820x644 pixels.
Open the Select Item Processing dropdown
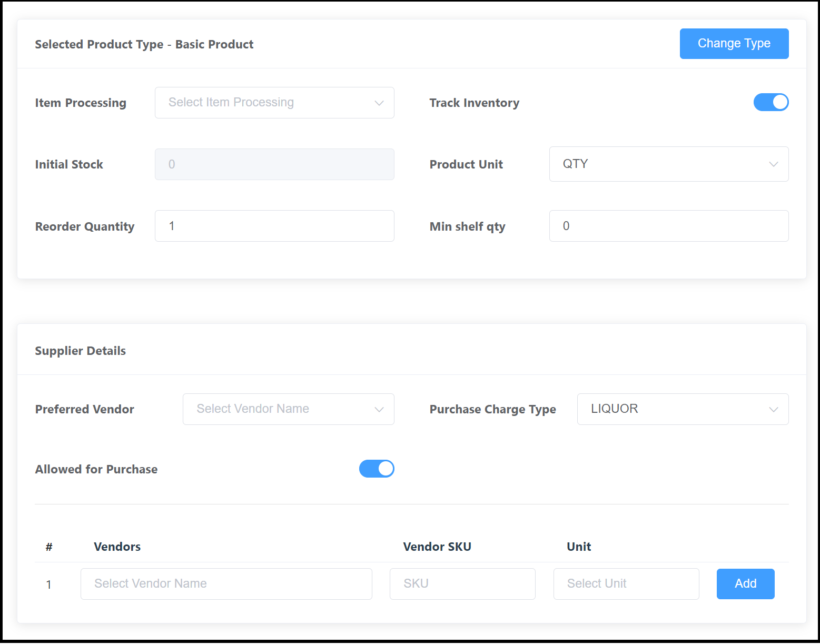click(x=274, y=103)
